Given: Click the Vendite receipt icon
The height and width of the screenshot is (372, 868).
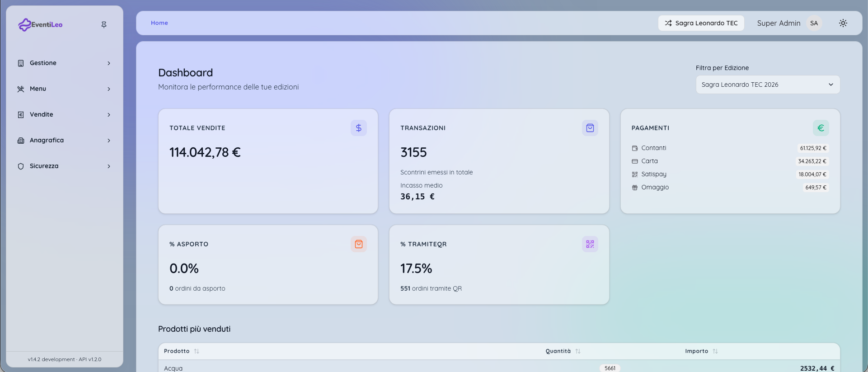Looking at the screenshot, I should (21, 115).
